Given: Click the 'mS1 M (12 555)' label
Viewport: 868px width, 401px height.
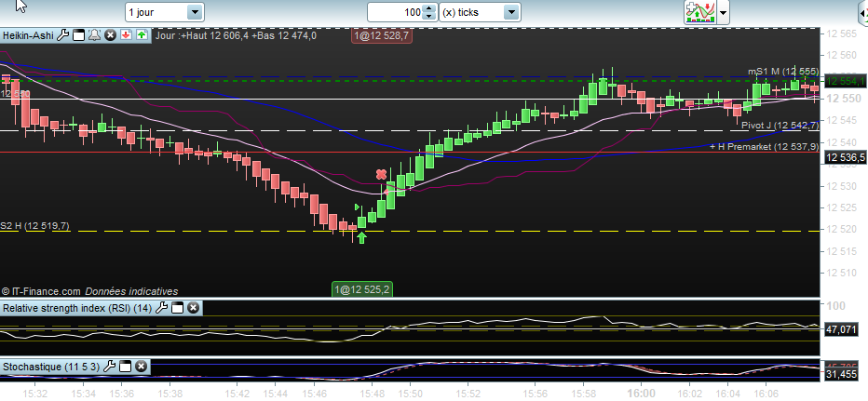Looking at the screenshot, I should (x=783, y=72).
